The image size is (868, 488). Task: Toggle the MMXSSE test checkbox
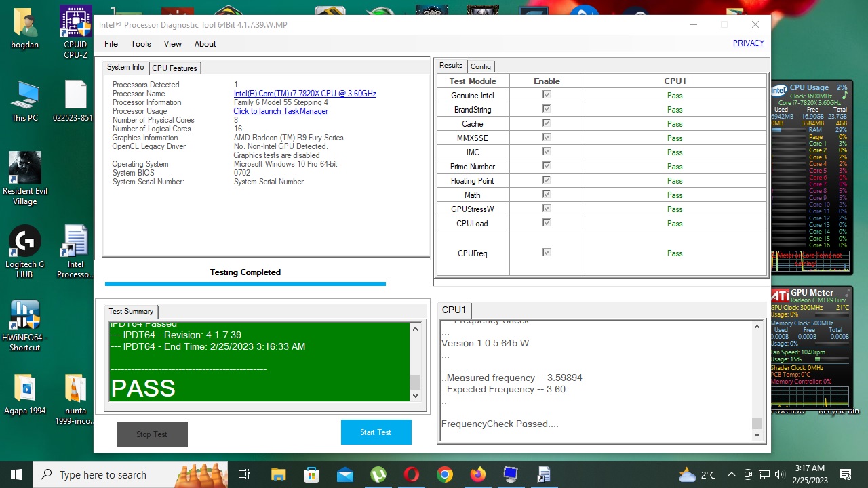[x=547, y=138]
